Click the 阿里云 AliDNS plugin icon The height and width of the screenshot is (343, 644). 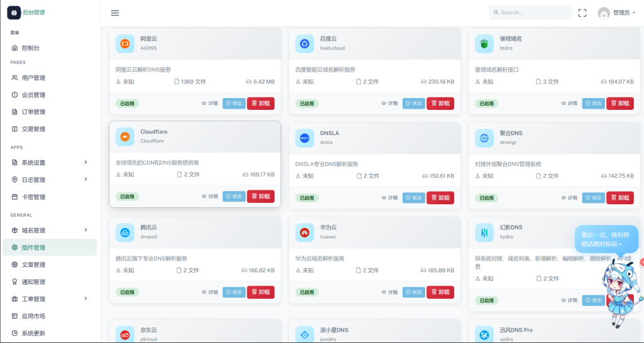[x=125, y=43]
